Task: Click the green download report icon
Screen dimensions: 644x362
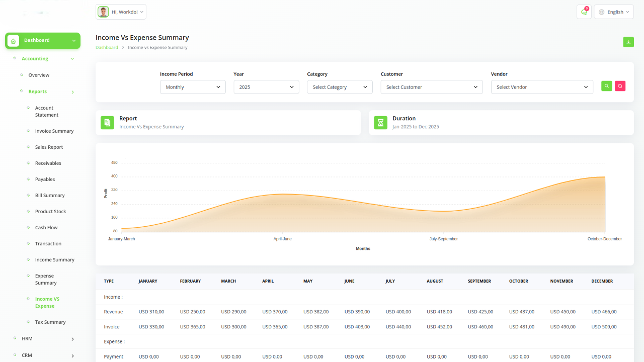Action: pos(628,42)
